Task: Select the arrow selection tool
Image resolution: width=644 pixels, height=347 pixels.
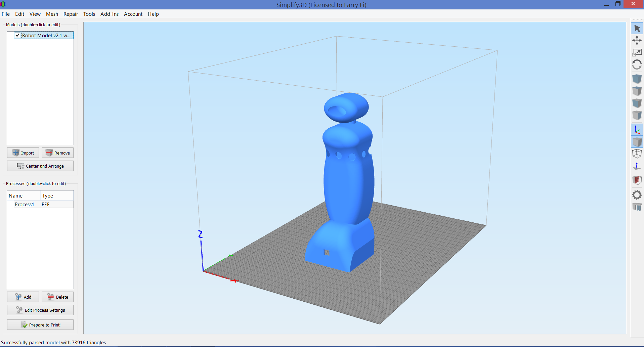Action: point(637,29)
